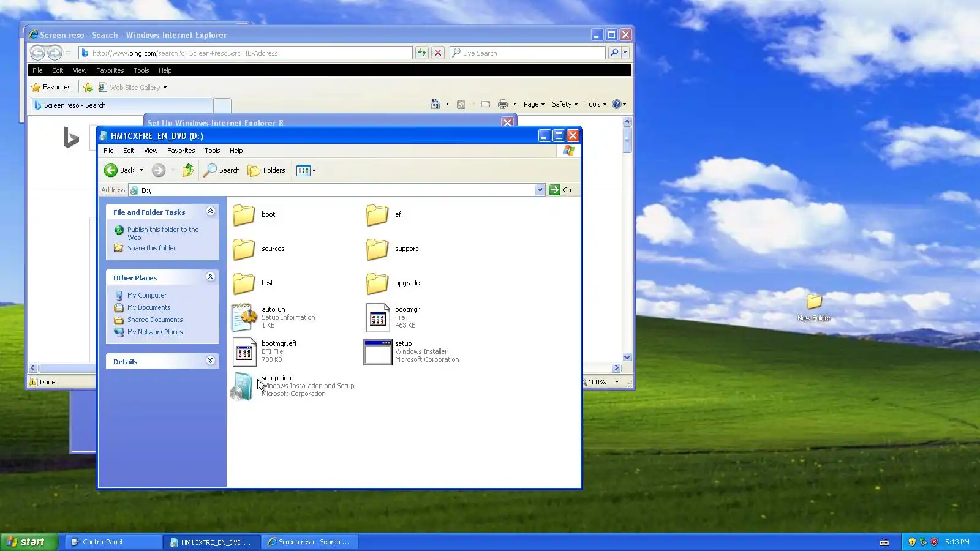Image resolution: width=980 pixels, height=551 pixels.
Task: Expand the Details panel
Action: coord(210,361)
